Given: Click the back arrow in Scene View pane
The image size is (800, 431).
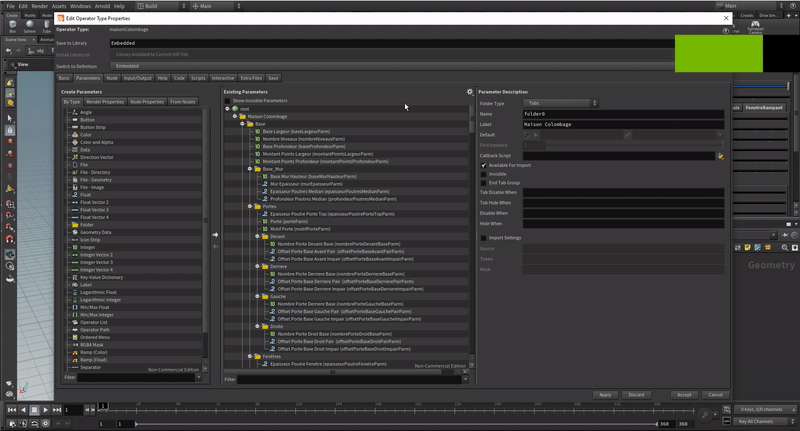Looking at the screenshot, I should 9,50.
